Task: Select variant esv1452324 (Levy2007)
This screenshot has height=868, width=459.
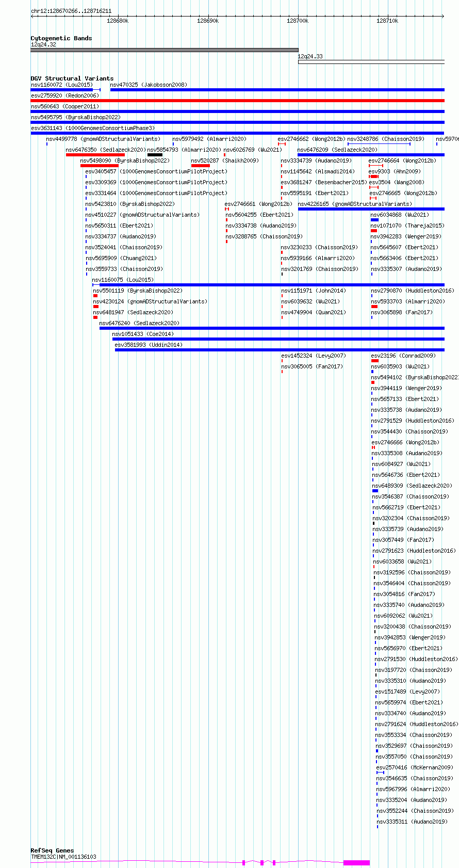Action: pos(314,356)
